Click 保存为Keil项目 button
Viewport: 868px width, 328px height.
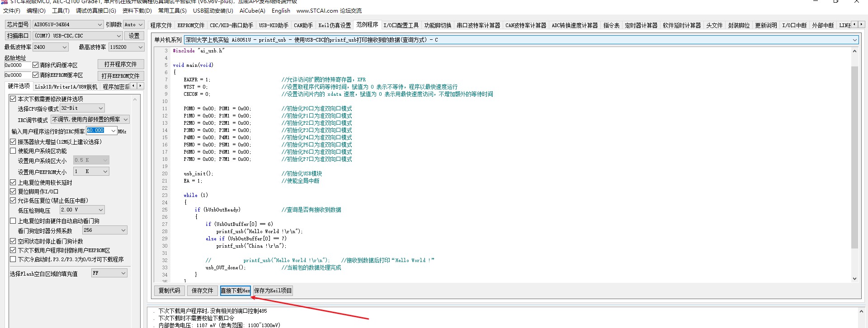click(x=273, y=291)
